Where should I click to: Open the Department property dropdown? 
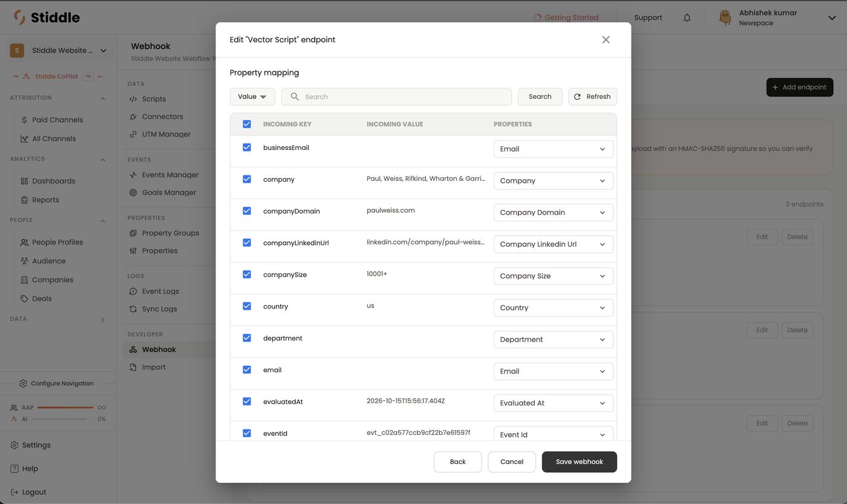(x=553, y=339)
